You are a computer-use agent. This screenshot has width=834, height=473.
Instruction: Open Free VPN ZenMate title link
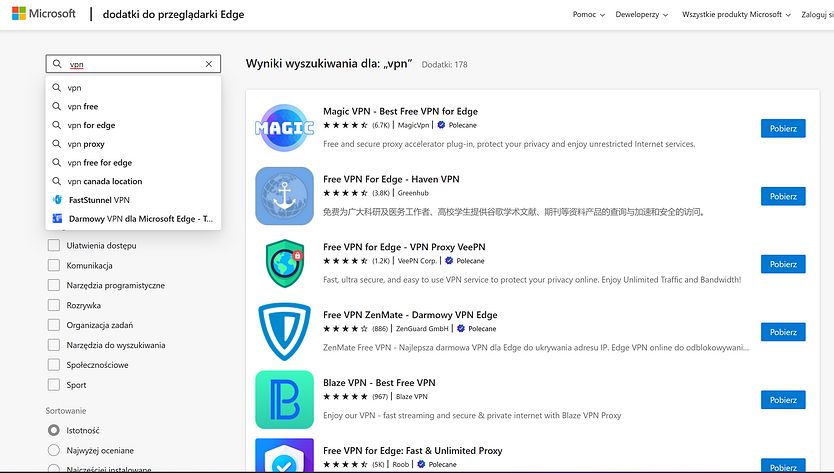pos(410,314)
